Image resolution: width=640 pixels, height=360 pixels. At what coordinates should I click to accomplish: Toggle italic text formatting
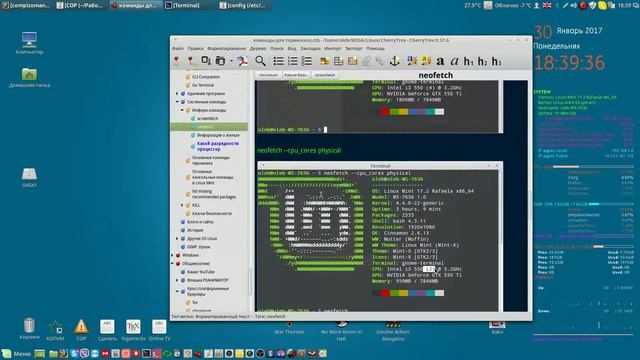tap(454, 61)
